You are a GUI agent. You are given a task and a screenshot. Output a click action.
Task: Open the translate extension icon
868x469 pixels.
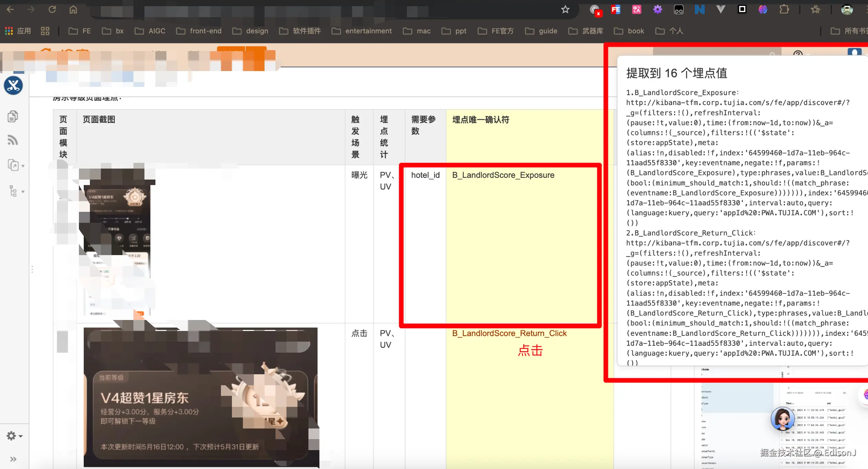coord(636,10)
